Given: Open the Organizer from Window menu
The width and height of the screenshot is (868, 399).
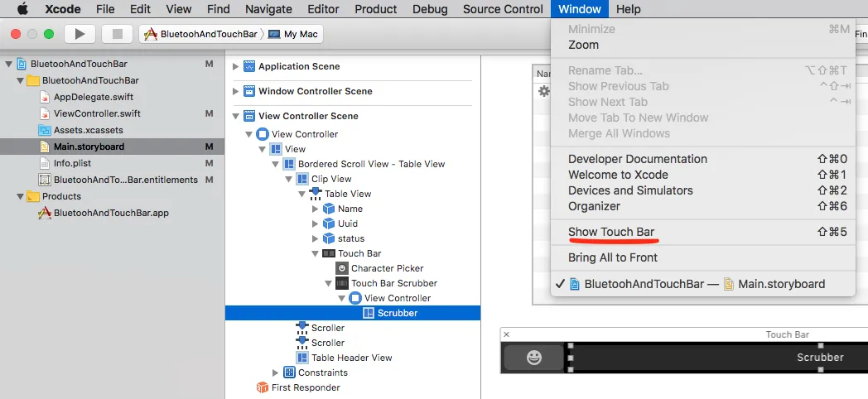Looking at the screenshot, I should pyautogui.click(x=594, y=206).
